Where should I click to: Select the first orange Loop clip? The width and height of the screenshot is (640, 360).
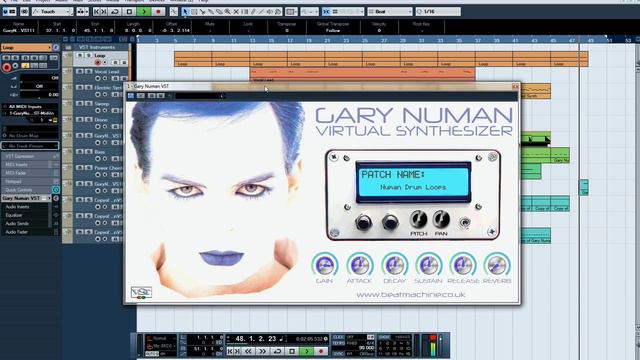[193, 59]
